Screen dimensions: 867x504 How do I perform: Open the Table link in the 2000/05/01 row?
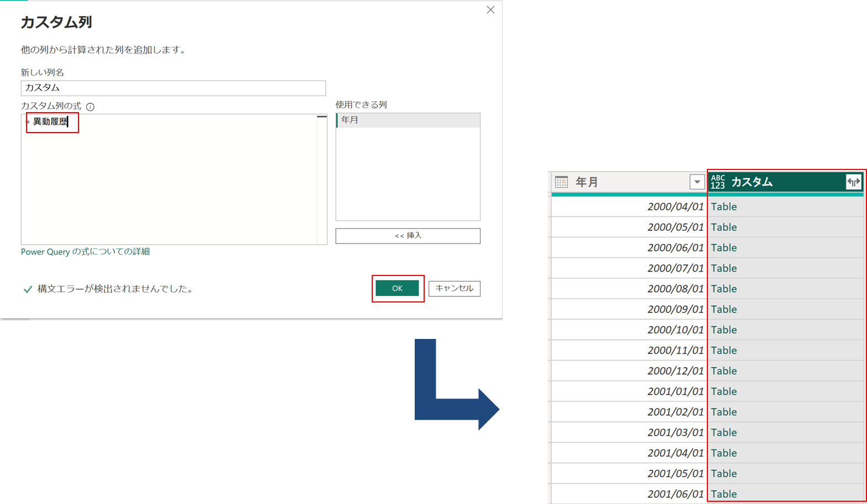point(723,227)
